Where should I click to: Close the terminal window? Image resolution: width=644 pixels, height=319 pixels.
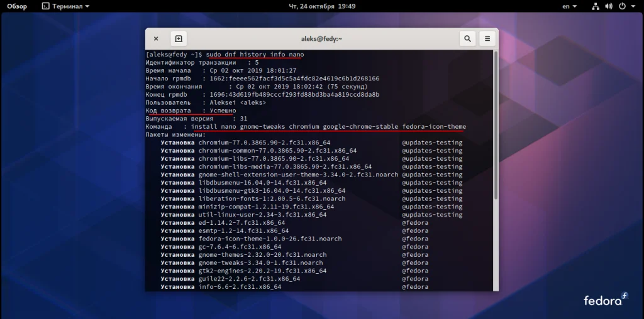click(156, 38)
